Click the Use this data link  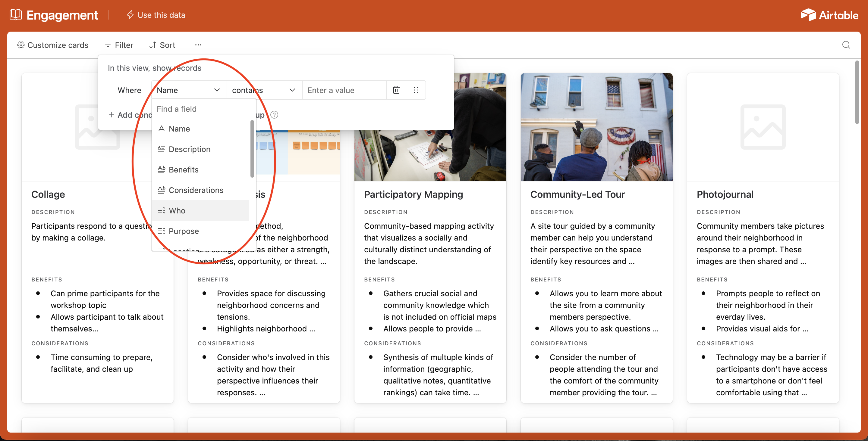(x=156, y=15)
